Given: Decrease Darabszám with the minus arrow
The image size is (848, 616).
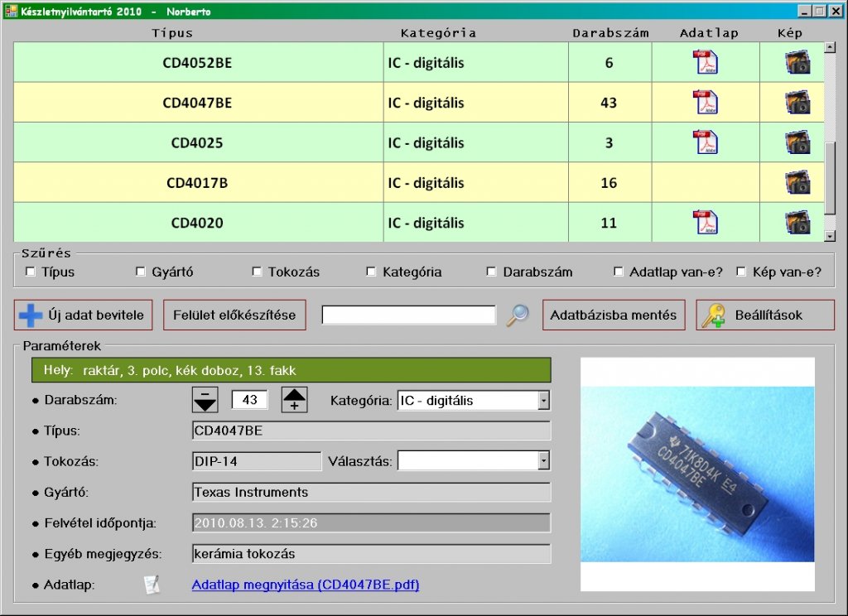Looking at the screenshot, I should click(205, 400).
